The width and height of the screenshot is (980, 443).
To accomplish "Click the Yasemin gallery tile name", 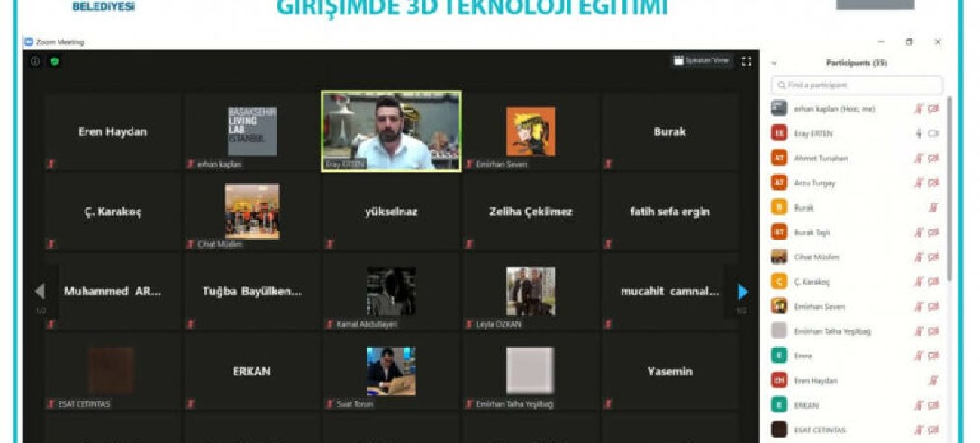I will [670, 371].
